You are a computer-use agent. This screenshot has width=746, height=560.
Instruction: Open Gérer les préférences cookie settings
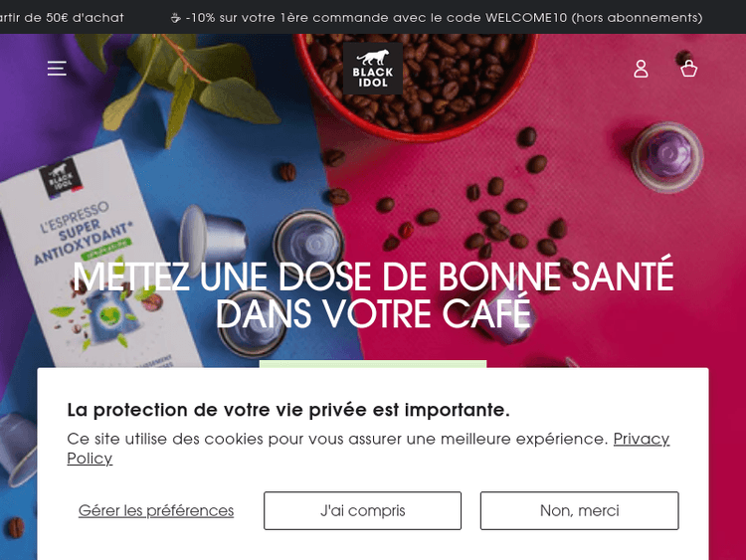coord(156,510)
